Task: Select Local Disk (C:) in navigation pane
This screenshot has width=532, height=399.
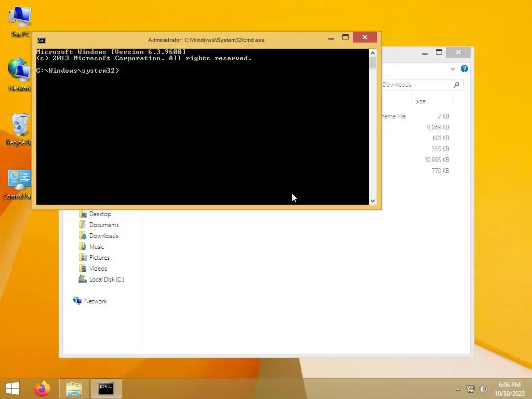Action: [107, 279]
